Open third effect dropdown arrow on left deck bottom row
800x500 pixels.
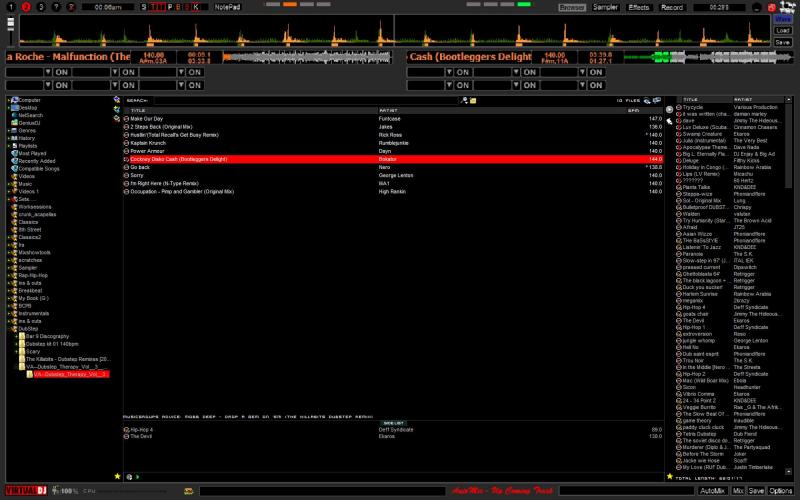click(181, 85)
